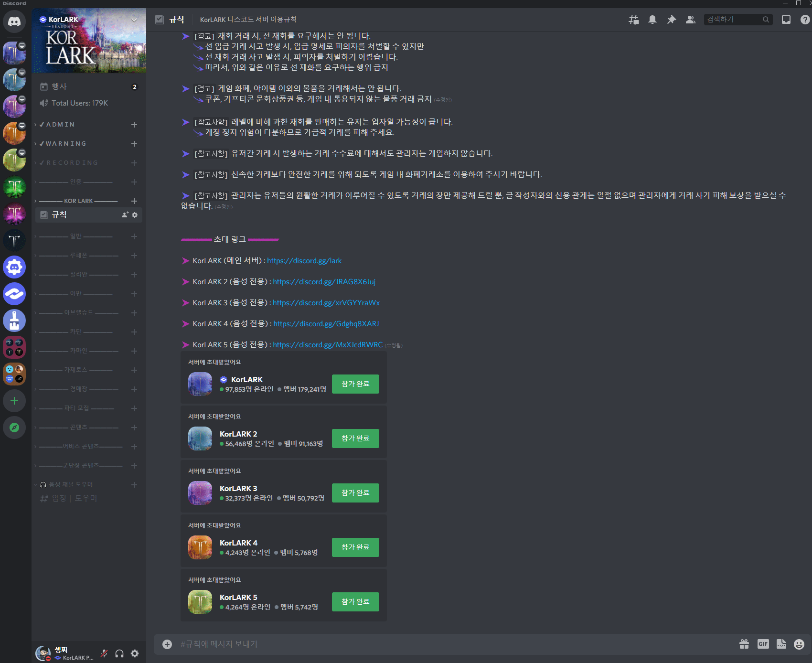812x663 pixels.
Task: Toggle the member list icon
Action: [x=690, y=20]
